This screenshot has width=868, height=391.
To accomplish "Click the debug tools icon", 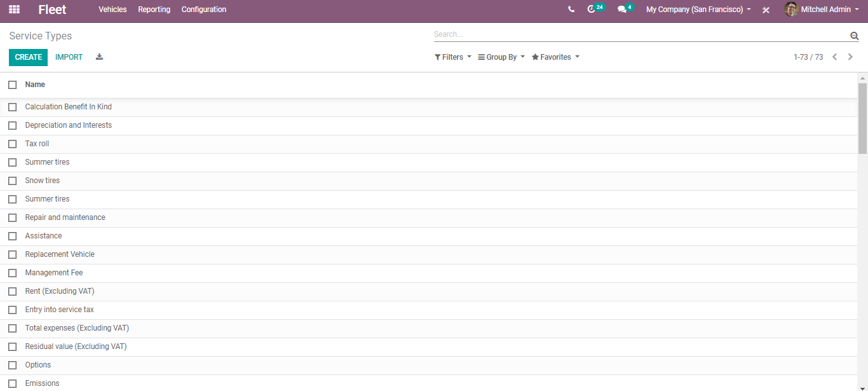I will click(x=766, y=10).
